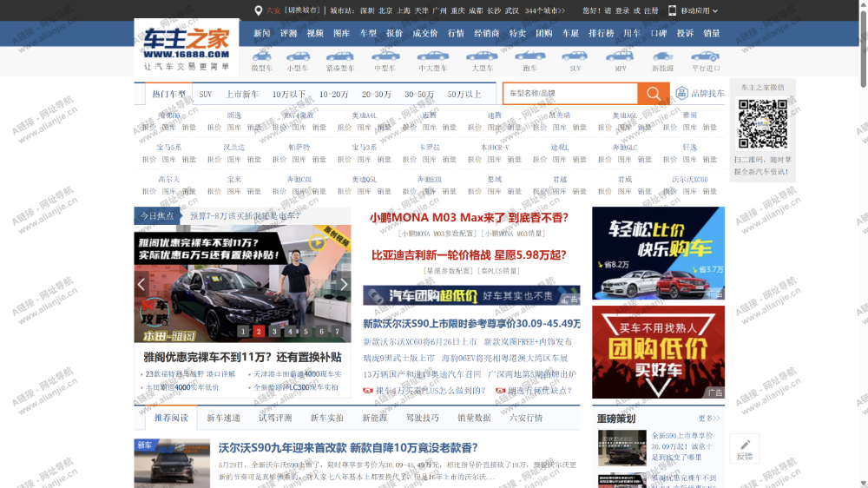Switch to the 热门车型 tab

pyautogui.click(x=169, y=94)
